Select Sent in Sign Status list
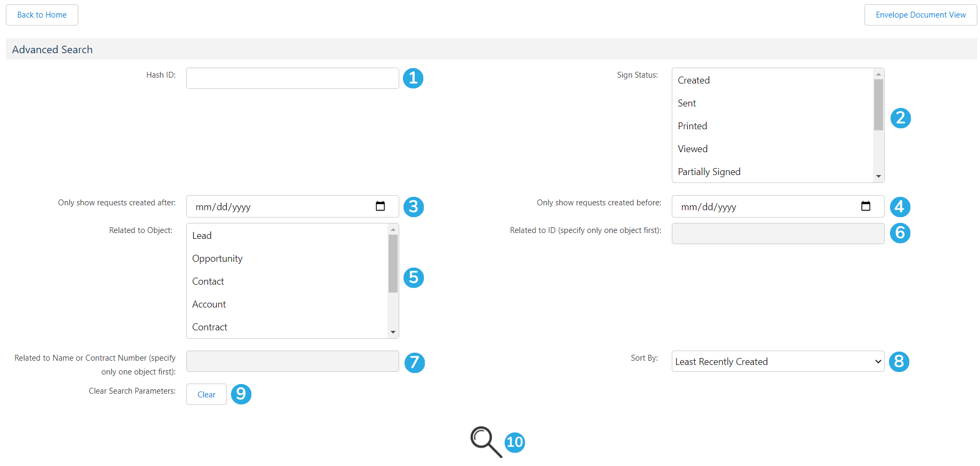 pos(772,103)
